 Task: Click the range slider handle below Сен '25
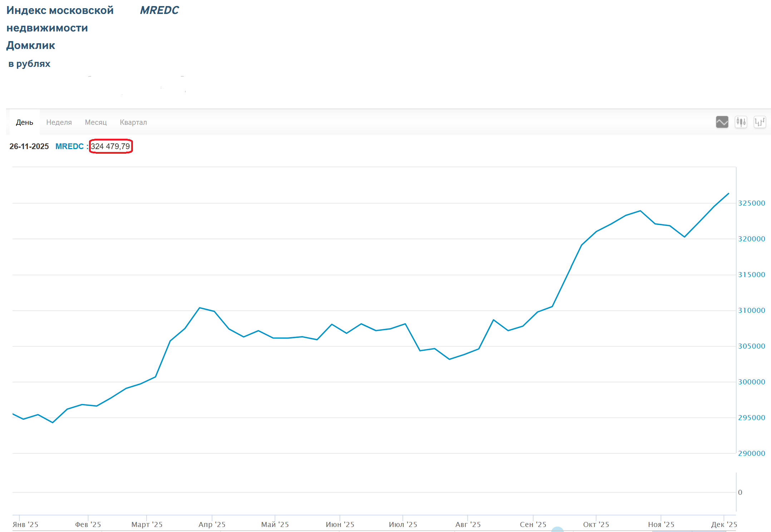[x=557, y=529]
